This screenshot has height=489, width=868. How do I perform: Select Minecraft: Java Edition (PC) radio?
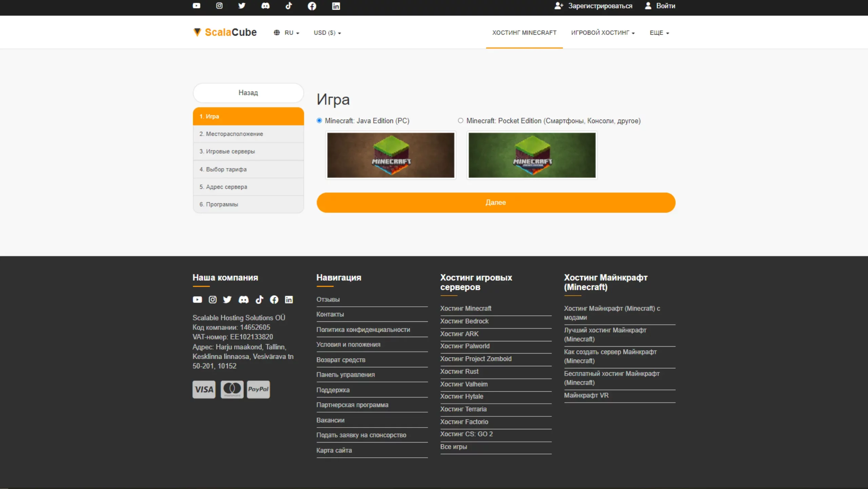[x=319, y=121]
